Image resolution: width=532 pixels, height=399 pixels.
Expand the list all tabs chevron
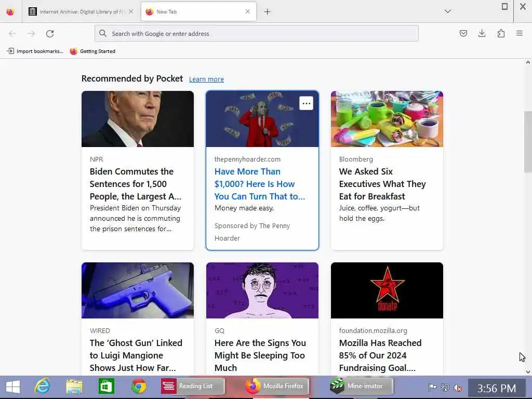[448, 11]
